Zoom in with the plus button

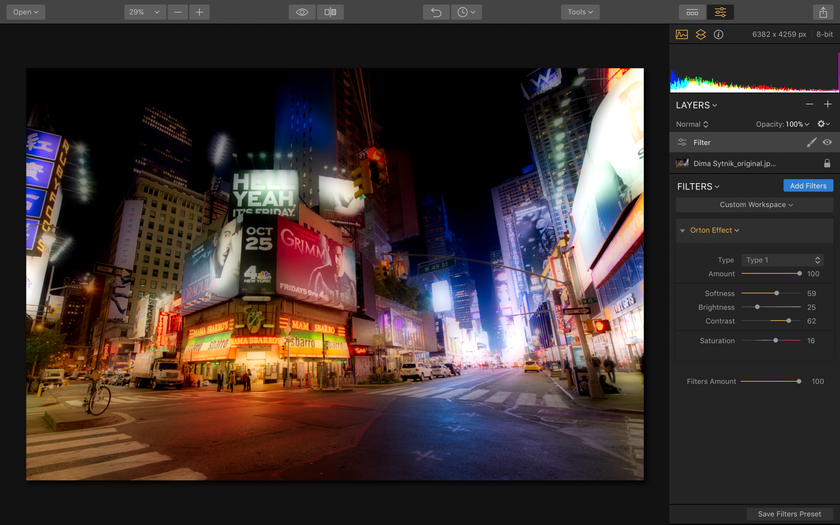tap(199, 12)
